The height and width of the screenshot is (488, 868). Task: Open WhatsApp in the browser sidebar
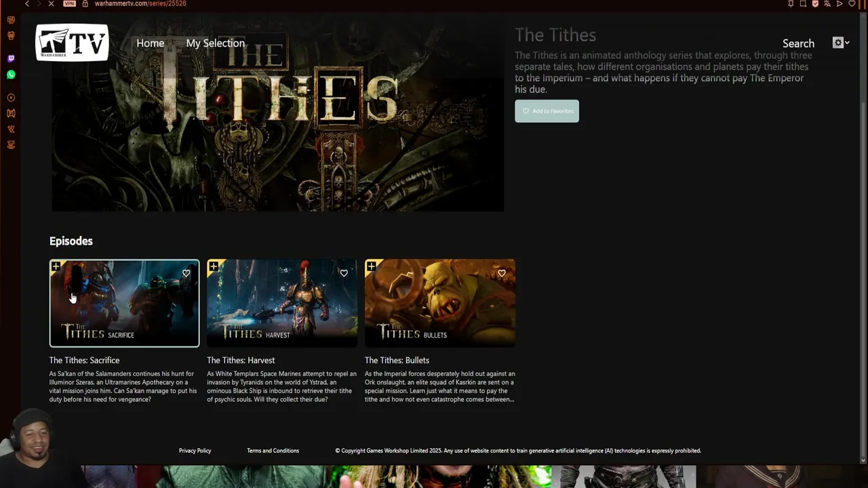click(x=11, y=75)
